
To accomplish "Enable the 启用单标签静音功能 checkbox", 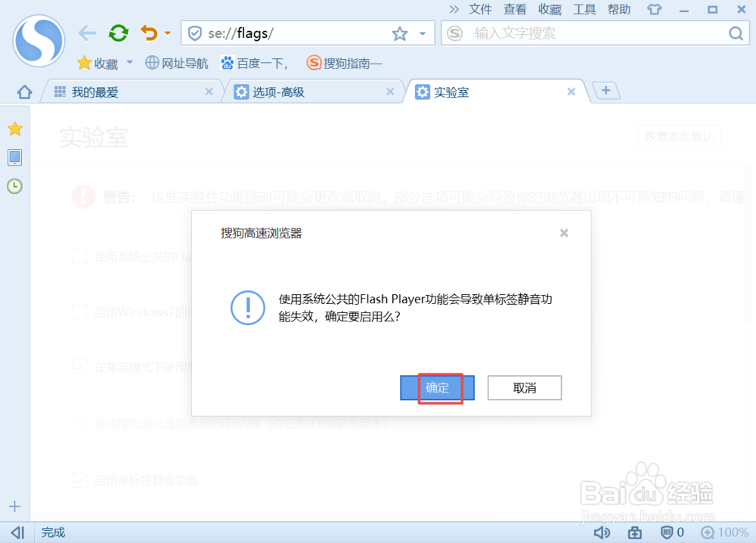I will [79, 480].
